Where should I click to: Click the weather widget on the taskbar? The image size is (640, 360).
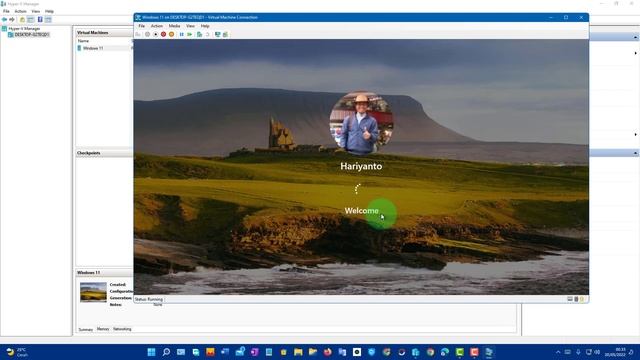coord(17,352)
